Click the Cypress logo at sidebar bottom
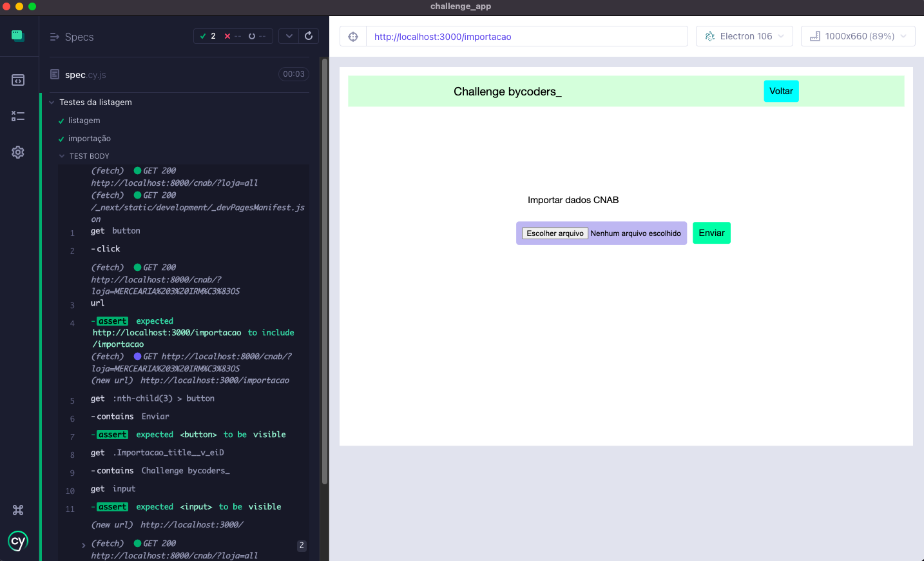 point(18,542)
